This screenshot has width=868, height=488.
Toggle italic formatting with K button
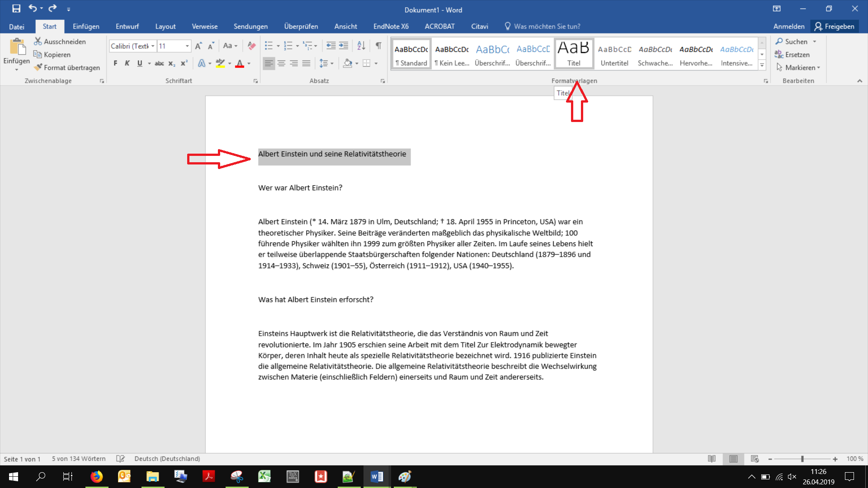coord(127,63)
